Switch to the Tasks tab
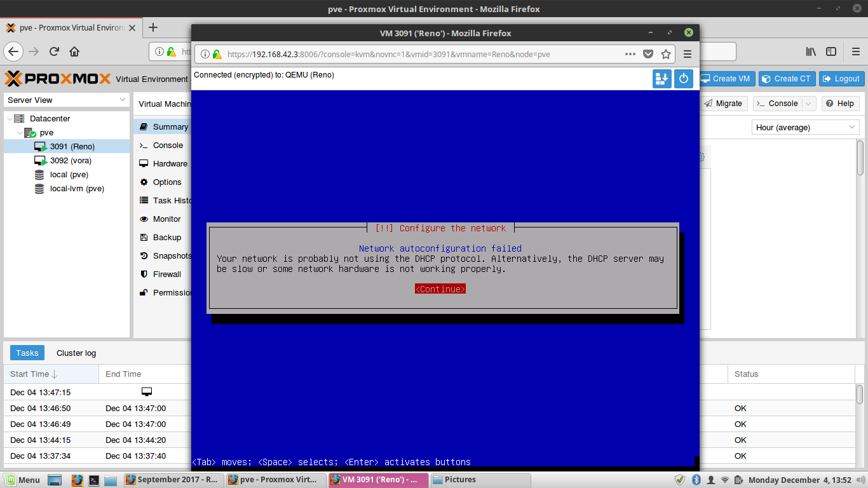The height and width of the screenshot is (488, 868). click(x=27, y=353)
